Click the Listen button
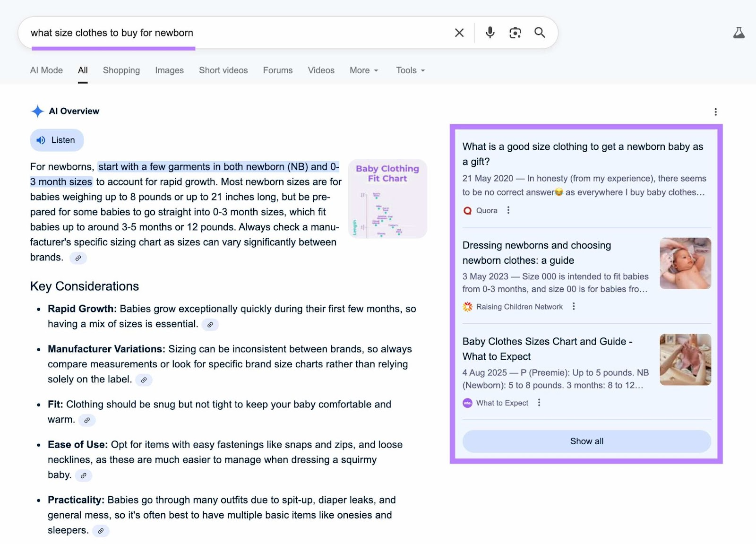Viewport: 756px width, 544px height. pyautogui.click(x=57, y=140)
